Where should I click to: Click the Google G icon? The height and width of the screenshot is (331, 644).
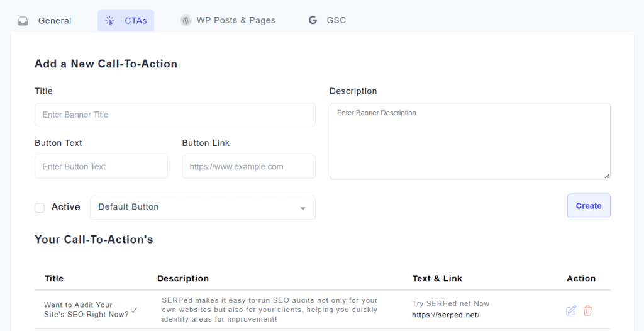click(313, 20)
